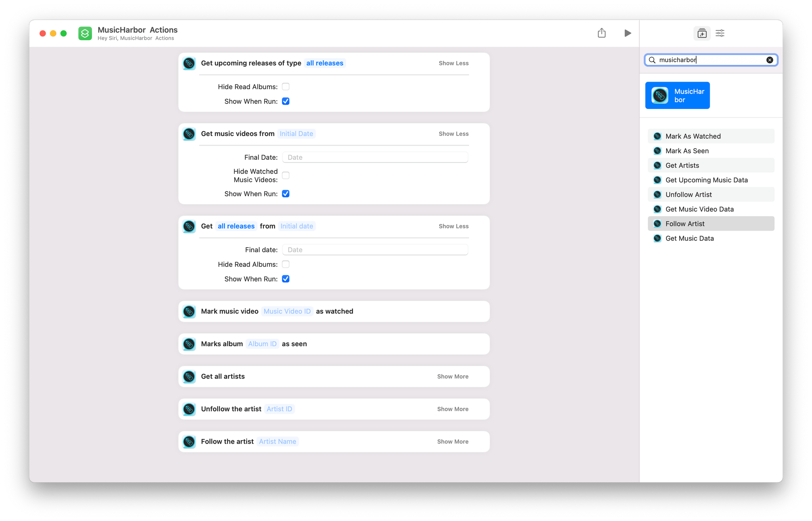The image size is (812, 521).
Task: Select Get Upcoming Music Data action
Action: tap(711, 180)
